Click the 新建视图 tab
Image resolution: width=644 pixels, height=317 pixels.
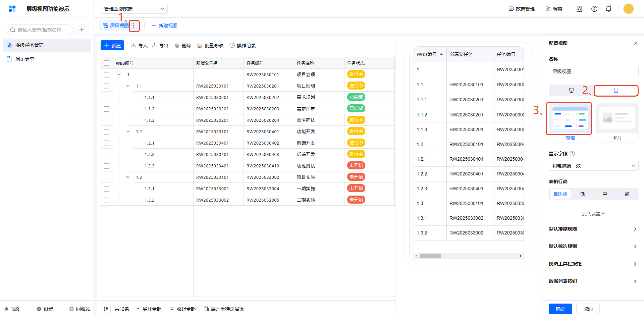(164, 25)
